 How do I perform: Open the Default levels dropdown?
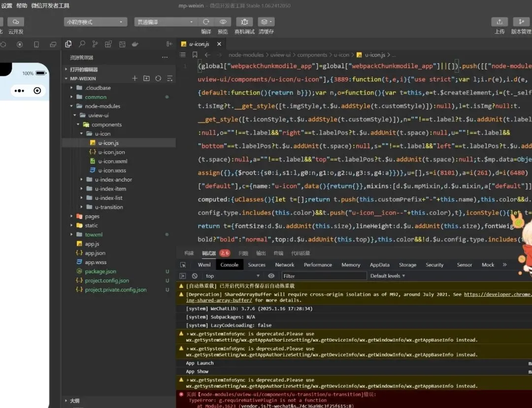(388, 276)
